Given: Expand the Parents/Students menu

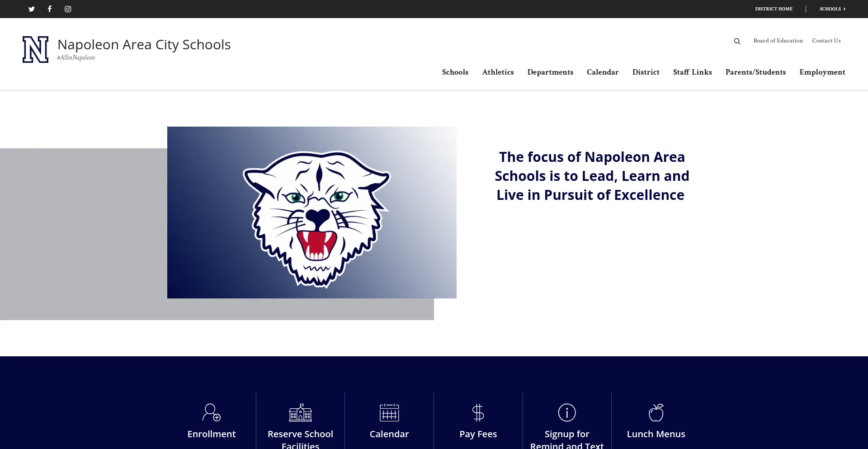Looking at the screenshot, I should coord(755,72).
